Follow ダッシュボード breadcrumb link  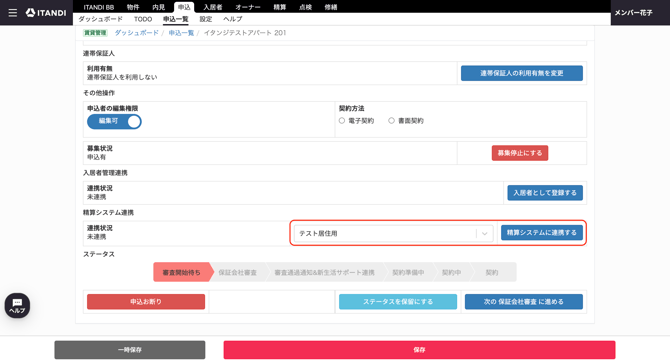[x=136, y=33]
